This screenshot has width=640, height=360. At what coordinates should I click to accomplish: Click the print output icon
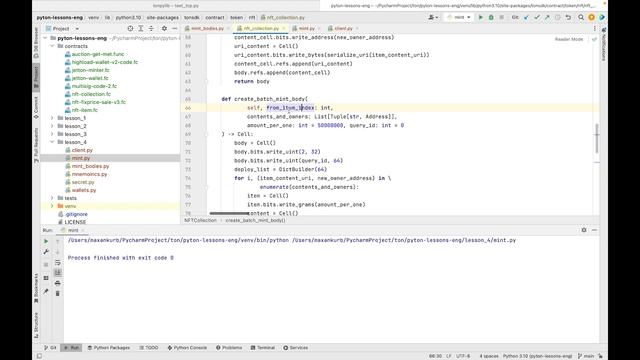[x=58, y=283]
